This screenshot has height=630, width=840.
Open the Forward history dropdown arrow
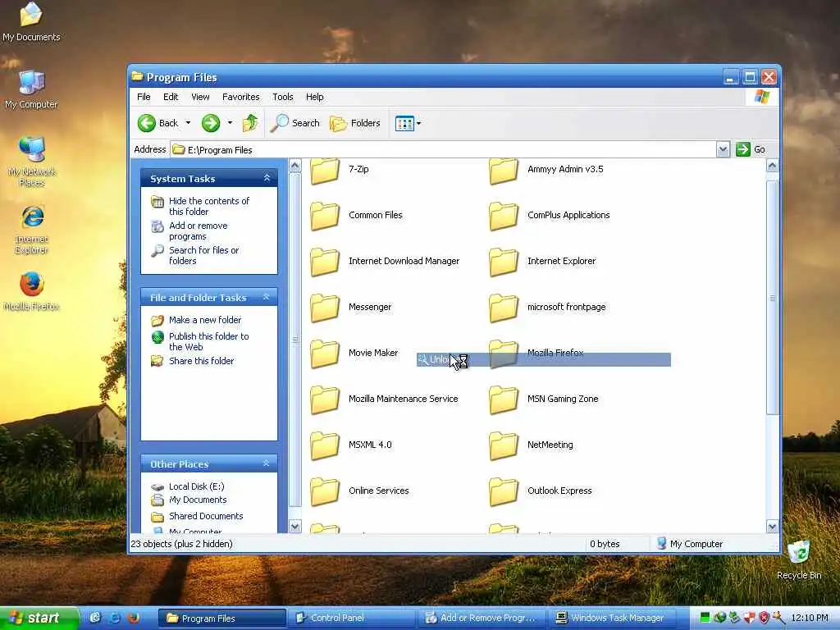coord(230,123)
